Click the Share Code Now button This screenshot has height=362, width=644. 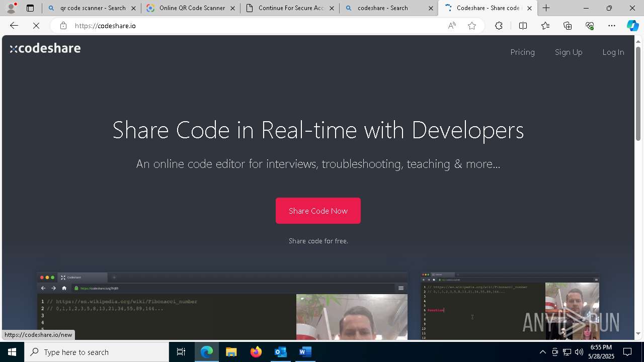[x=318, y=211]
